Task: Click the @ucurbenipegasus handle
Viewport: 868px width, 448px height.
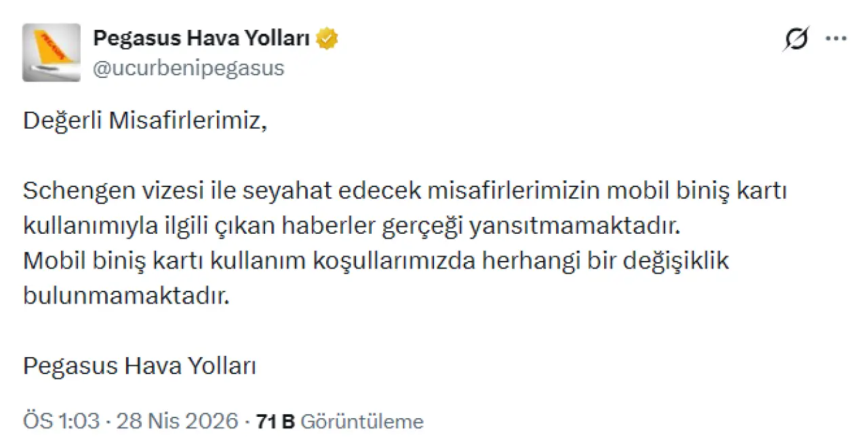Action: pyautogui.click(x=189, y=68)
